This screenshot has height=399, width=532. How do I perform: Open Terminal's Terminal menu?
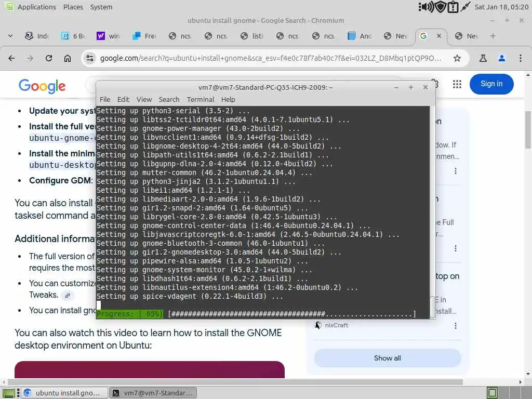tap(201, 99)
